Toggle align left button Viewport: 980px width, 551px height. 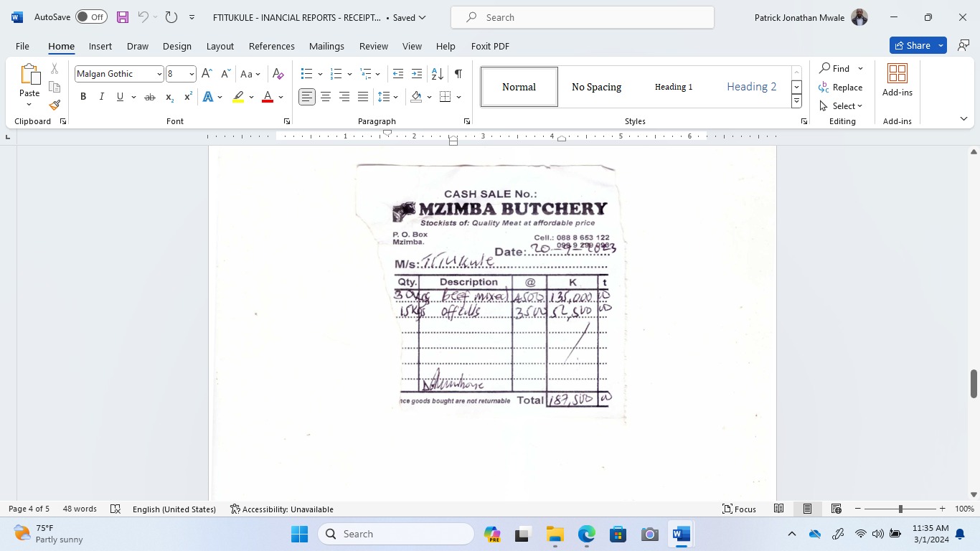point(307,97)
